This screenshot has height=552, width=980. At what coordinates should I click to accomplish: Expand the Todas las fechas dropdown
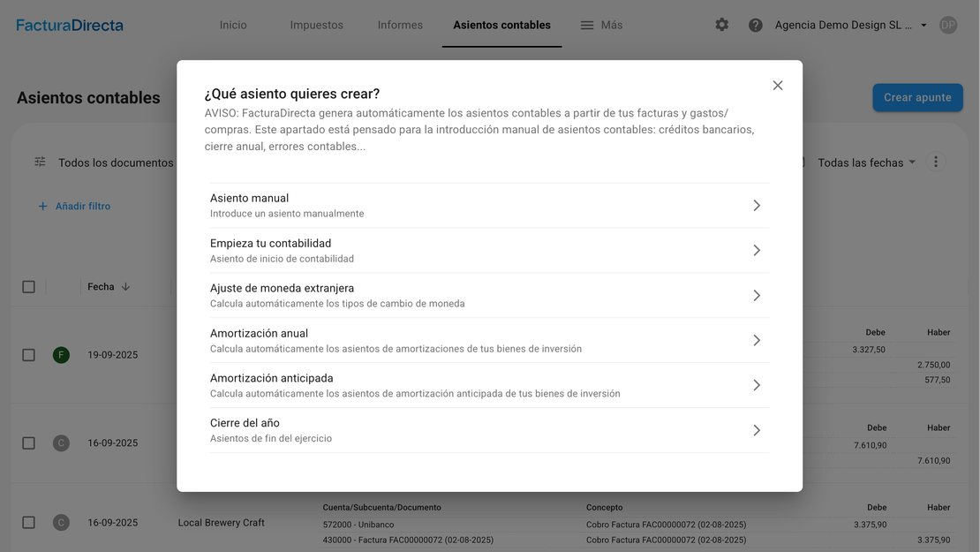[x=866, y=163]
